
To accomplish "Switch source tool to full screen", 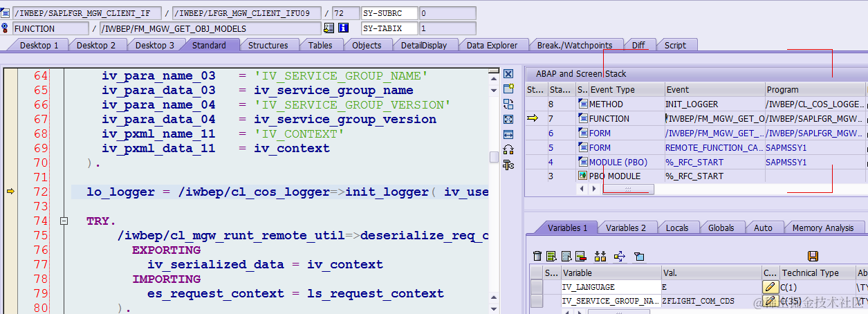I will [508, 119].
